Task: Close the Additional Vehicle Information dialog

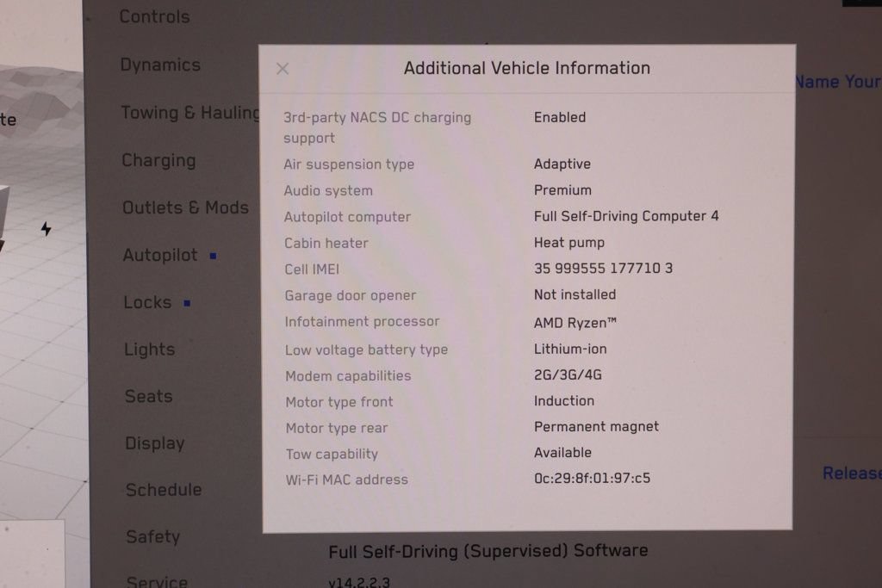Action: pyautogui.click(x=283, y=69)
